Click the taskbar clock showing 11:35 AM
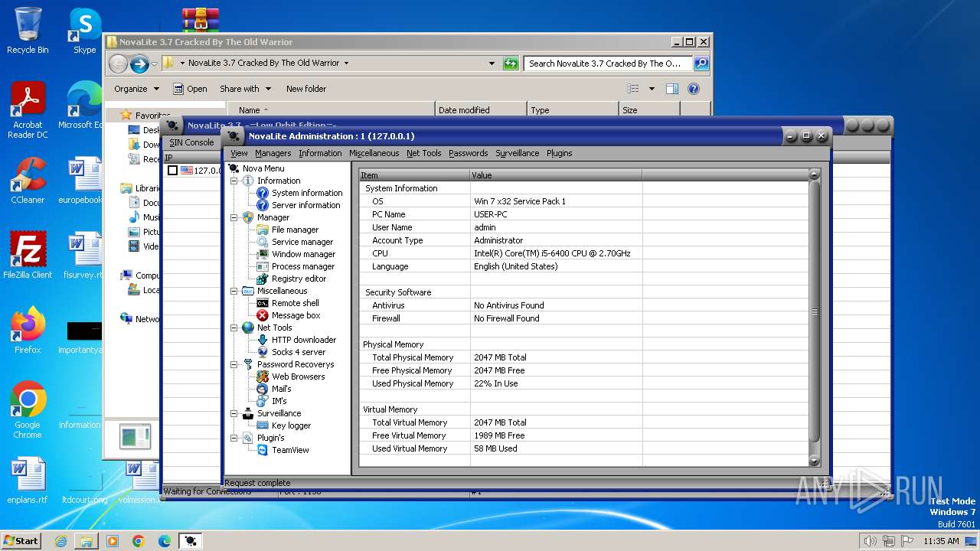980x551 pixels. point(941,541)
